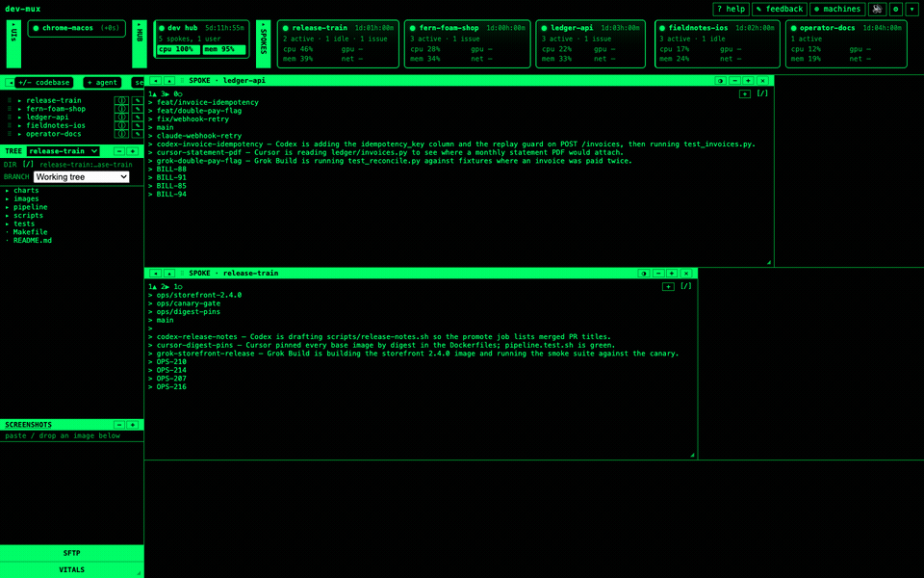Click the dev hub cpu 100% bar
The image size is (924, 578).
178,49
